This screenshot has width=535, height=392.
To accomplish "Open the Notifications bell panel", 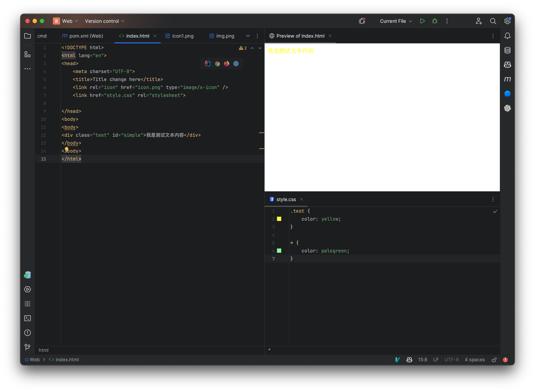I will click(x=507, y=36).
